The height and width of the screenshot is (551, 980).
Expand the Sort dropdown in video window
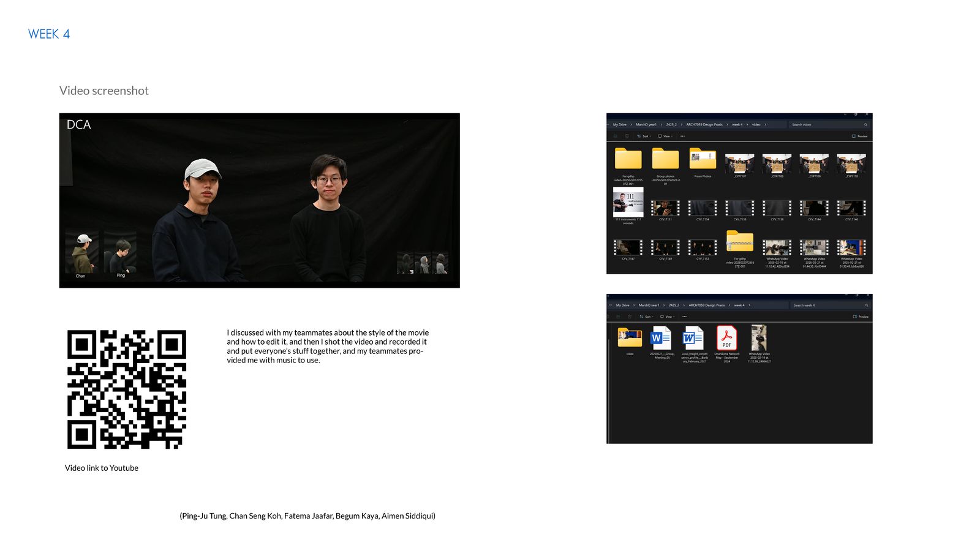click(x=643, y=136)
